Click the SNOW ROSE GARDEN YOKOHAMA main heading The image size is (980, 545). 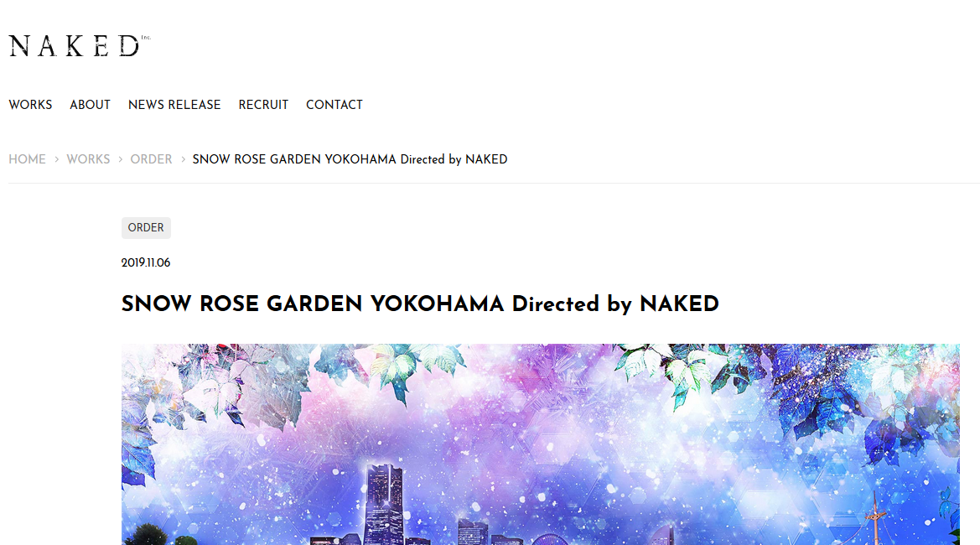coord(420,304)
